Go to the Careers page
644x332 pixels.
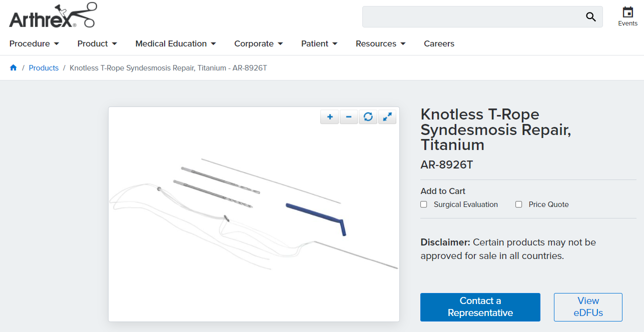(x=439, y=44)
